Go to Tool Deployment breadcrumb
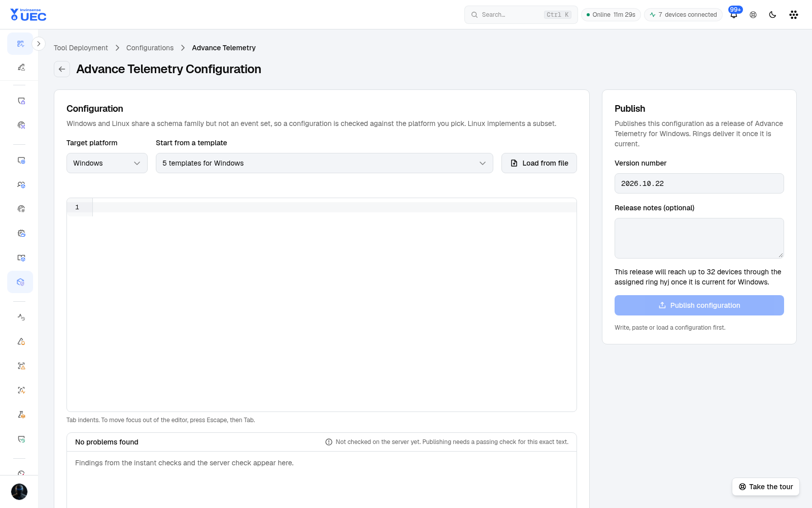The width and height of the screenshot is (812, 508). pos(81,48)
